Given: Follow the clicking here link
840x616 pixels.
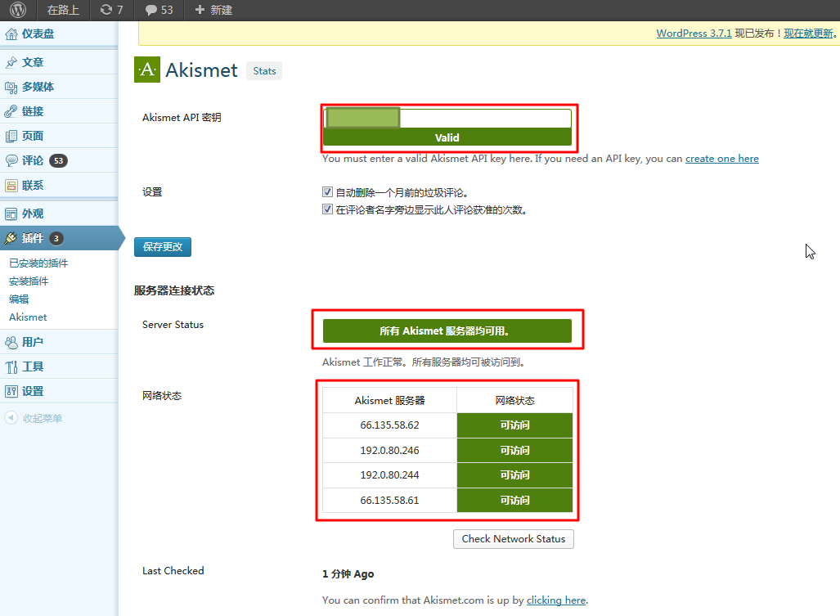Looking at the screenshot, I should (x=555, y=600).
